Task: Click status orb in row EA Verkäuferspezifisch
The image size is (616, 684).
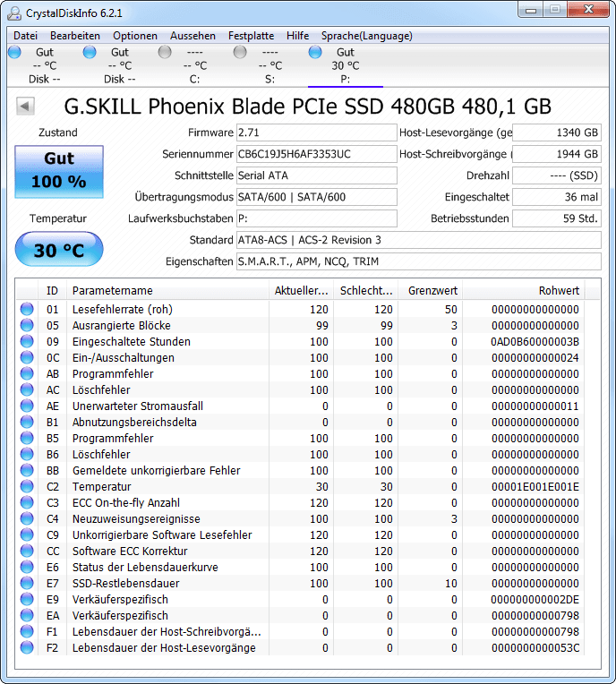Action: pos(27,616)
